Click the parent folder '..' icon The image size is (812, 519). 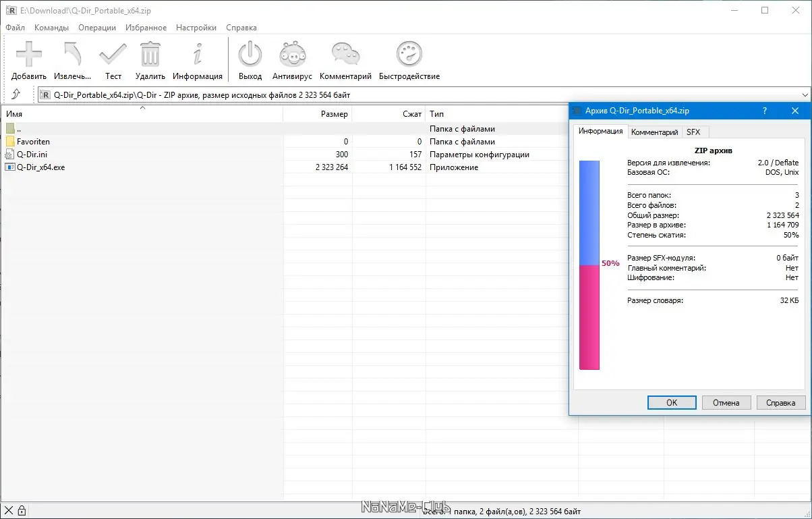coord(10,129)
